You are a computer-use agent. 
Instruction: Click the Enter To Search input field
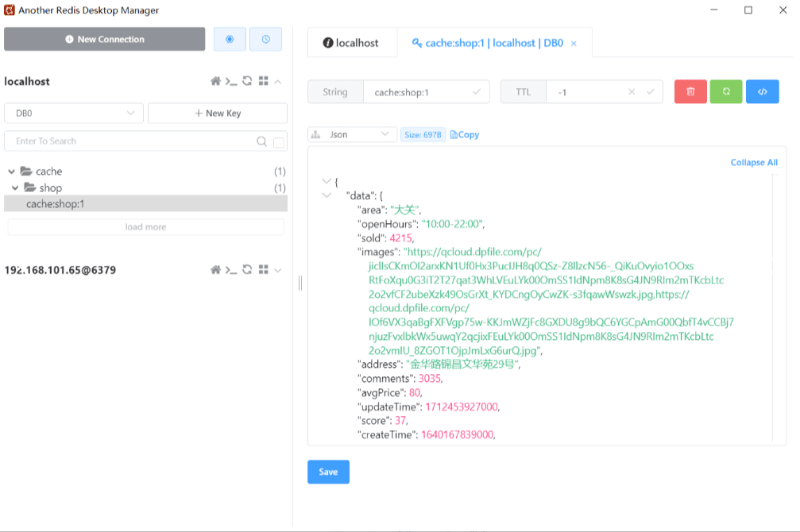[x=131, y=141]
